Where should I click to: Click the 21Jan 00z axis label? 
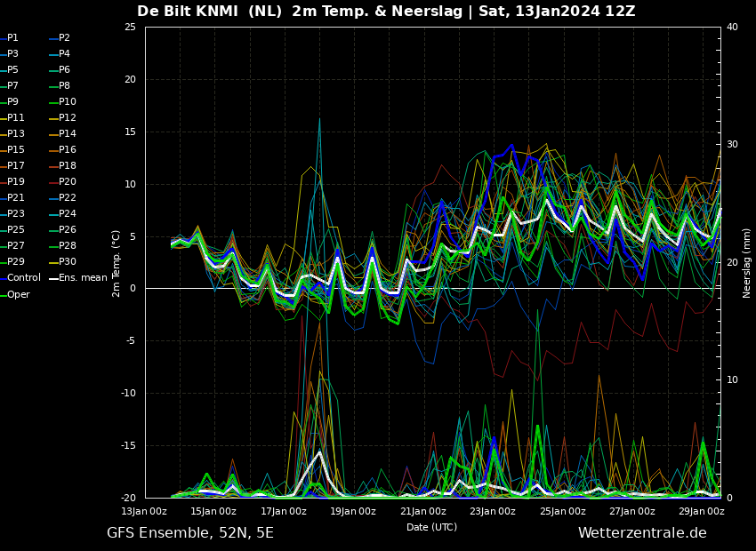pyautogui.click(x=422, y=512)
